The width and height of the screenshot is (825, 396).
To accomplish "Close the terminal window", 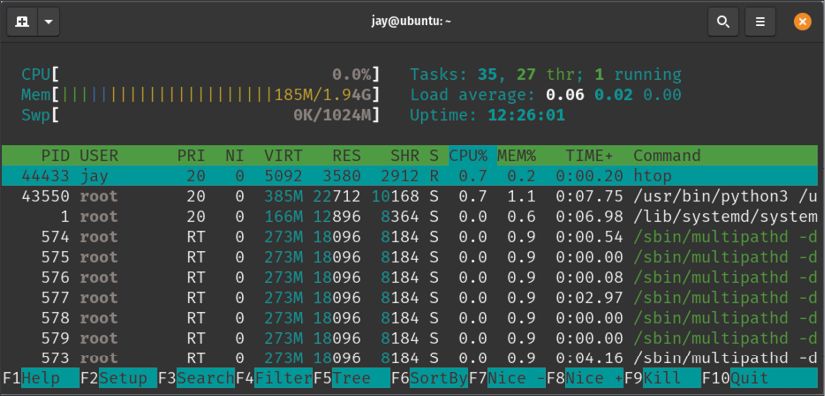I will click(802, 22).
